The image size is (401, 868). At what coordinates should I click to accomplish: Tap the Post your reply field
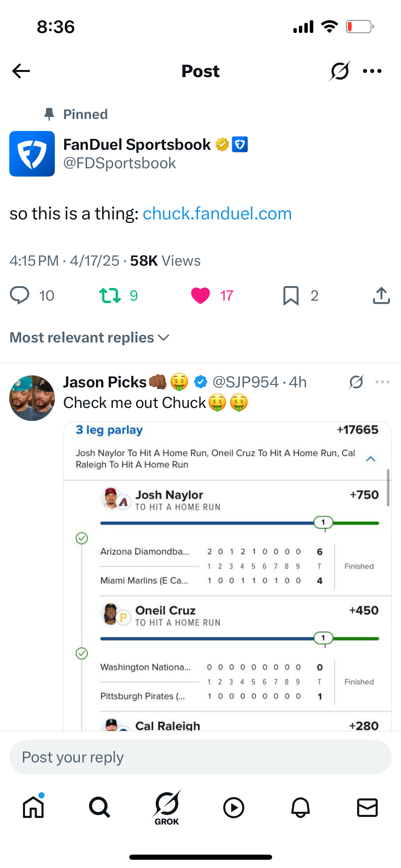click(x=200, y=757)
